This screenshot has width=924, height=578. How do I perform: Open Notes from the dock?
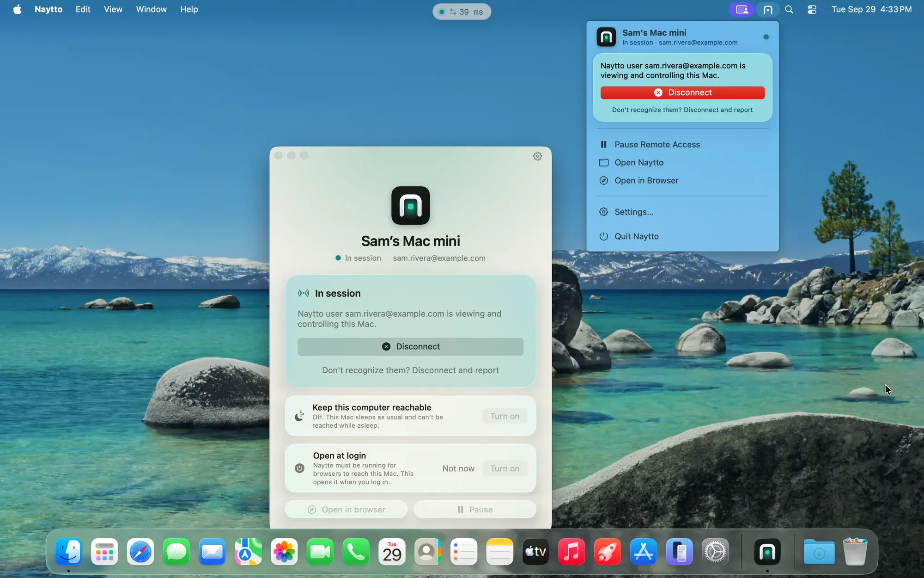point(500,552)
